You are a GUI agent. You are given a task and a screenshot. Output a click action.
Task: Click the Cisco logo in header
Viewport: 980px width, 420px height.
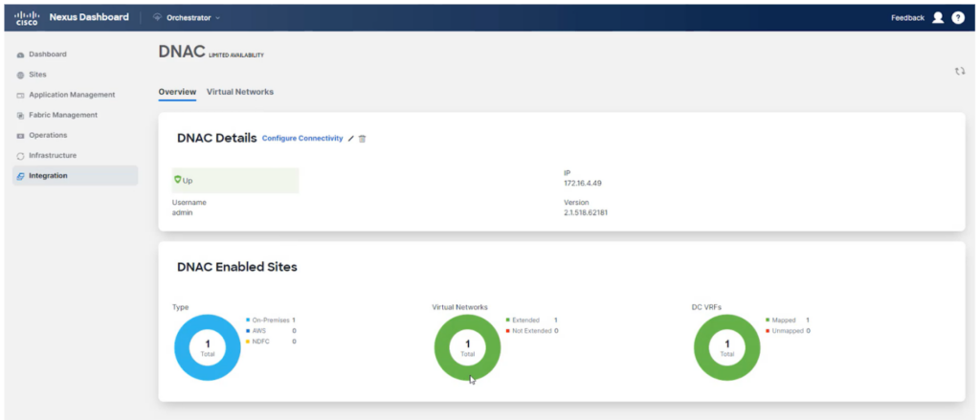point(27,17)
